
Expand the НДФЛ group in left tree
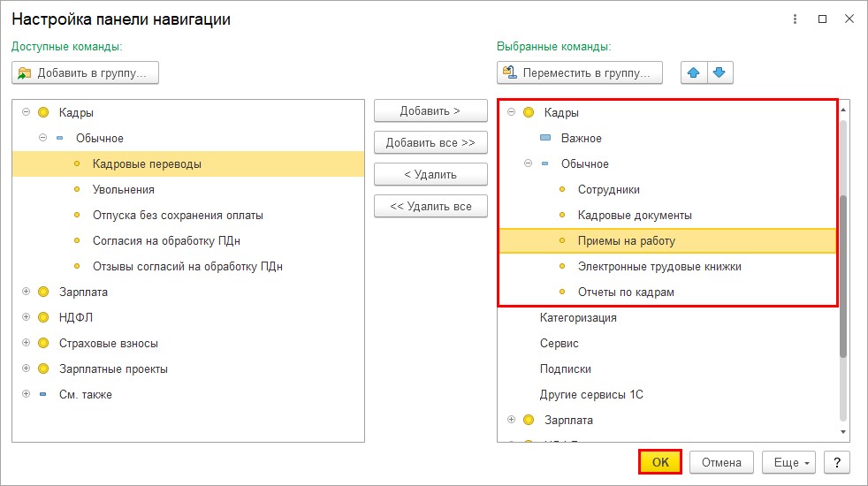pos(26,317)
